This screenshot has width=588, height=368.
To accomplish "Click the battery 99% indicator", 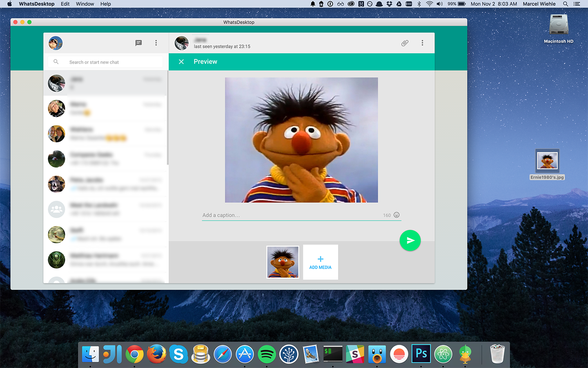I will pyautogui.click(x=457, y=4).
